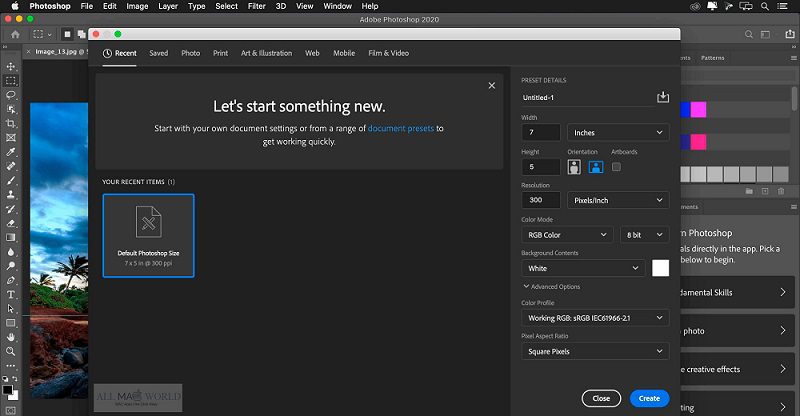Click the Width input field

[x=541, y=133]
